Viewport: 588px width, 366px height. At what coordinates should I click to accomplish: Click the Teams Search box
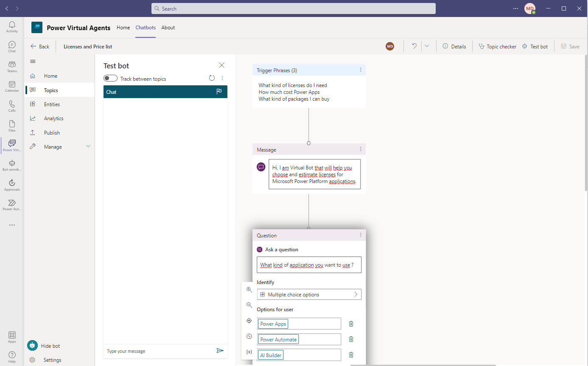294,8
